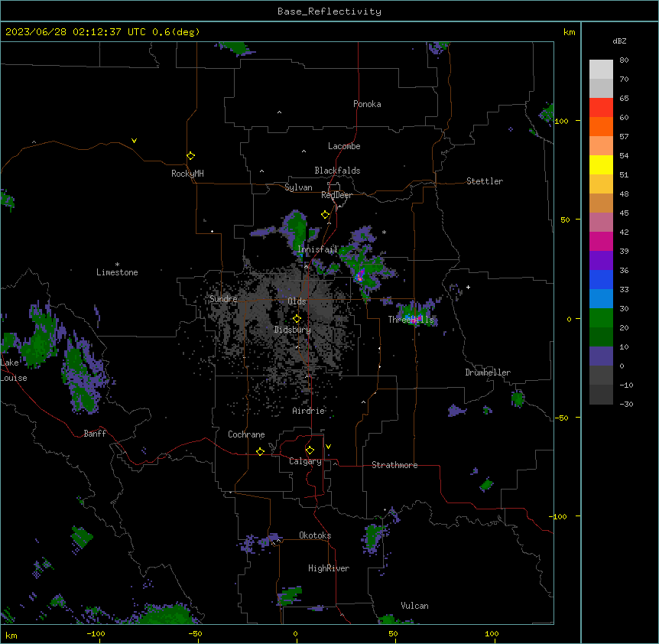Pick the orange 60 dBZ legend swatch
Viewport: 659px width, 644px height.
point(601,126)
